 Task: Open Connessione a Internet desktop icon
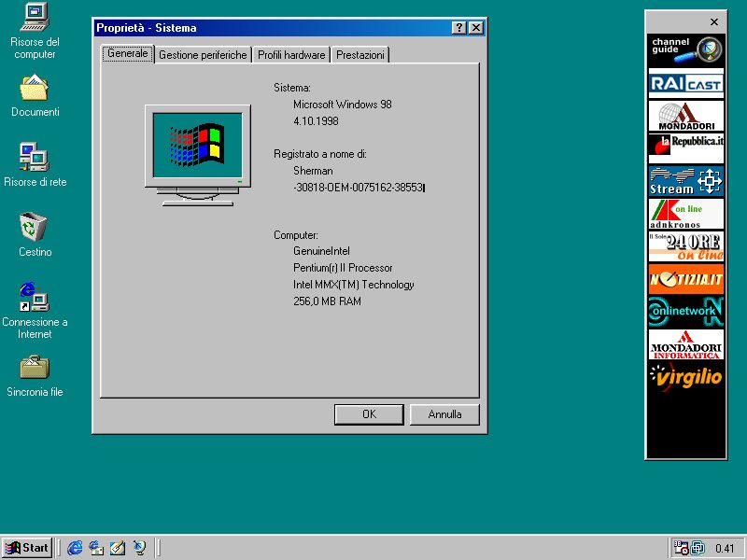[x=35, y=299]
